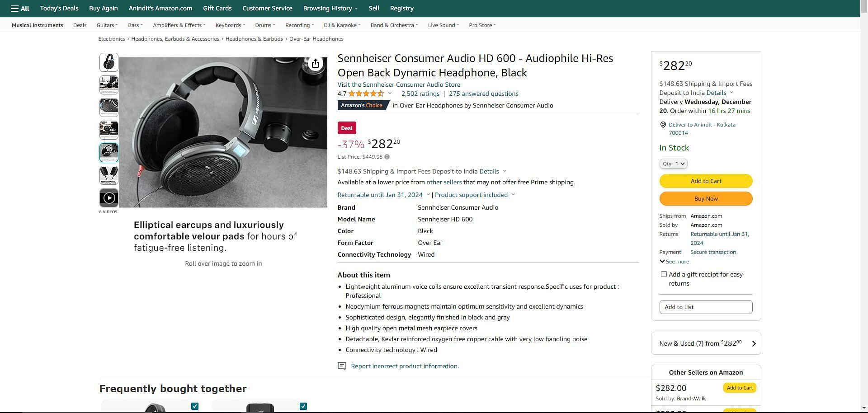868x413 pixels.
Task: Open the Qty quantity dropdown
Action: 673,164
